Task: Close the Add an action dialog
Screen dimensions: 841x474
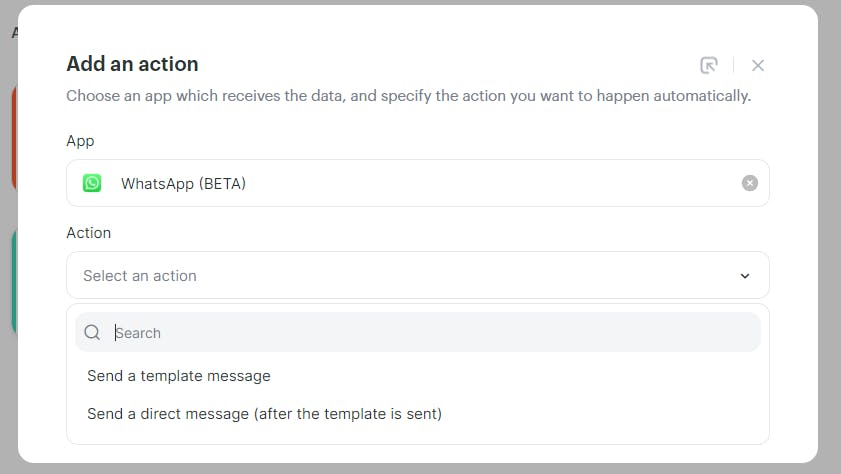Action: tap(757, 65)
